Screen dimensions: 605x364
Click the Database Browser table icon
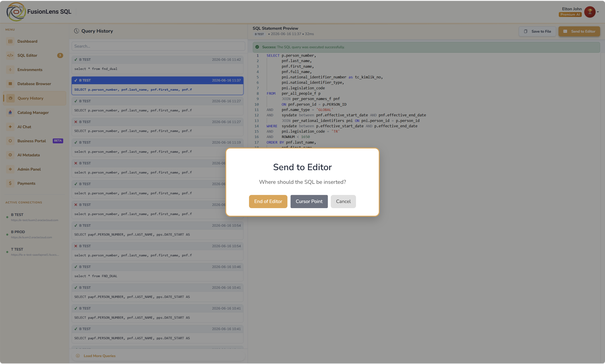pos(10,84)
